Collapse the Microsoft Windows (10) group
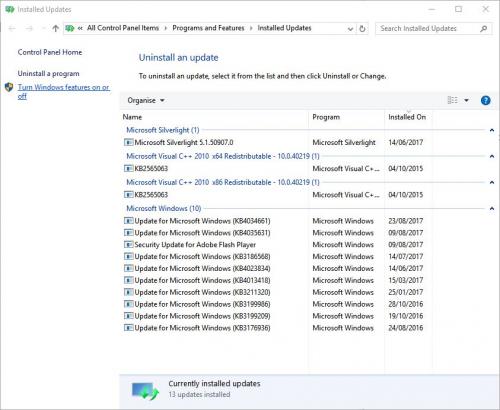Screen dimensions: 500x410 click(x=492, y=209)
